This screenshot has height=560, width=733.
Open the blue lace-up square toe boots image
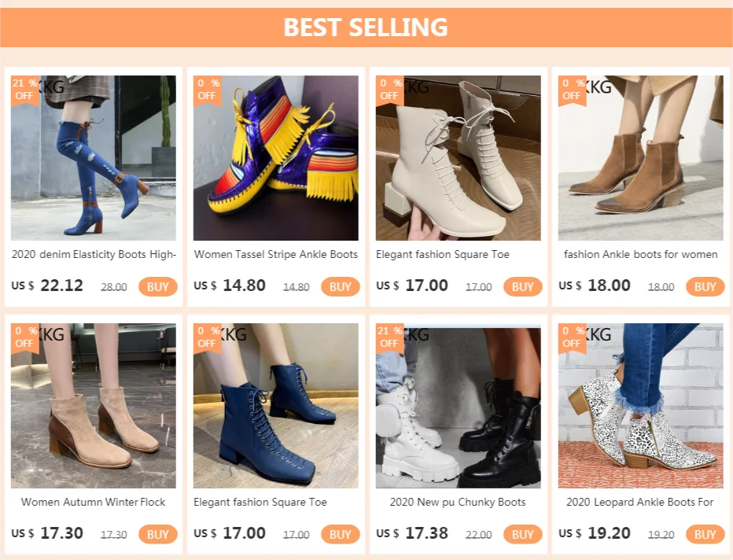pos(276,406)
